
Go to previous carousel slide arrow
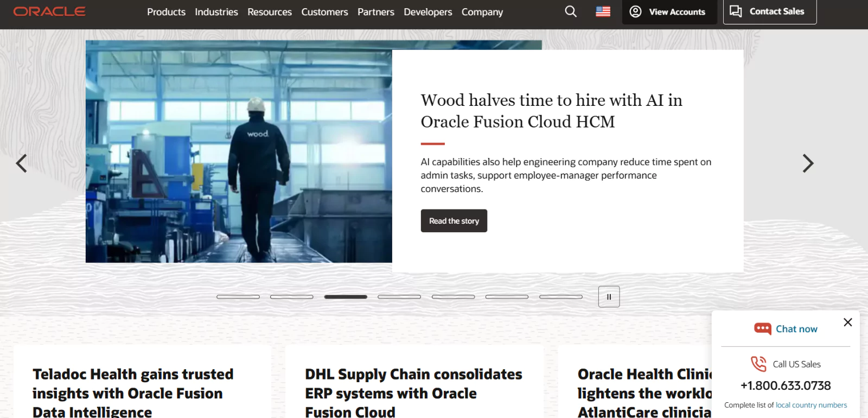click(21, 163)
